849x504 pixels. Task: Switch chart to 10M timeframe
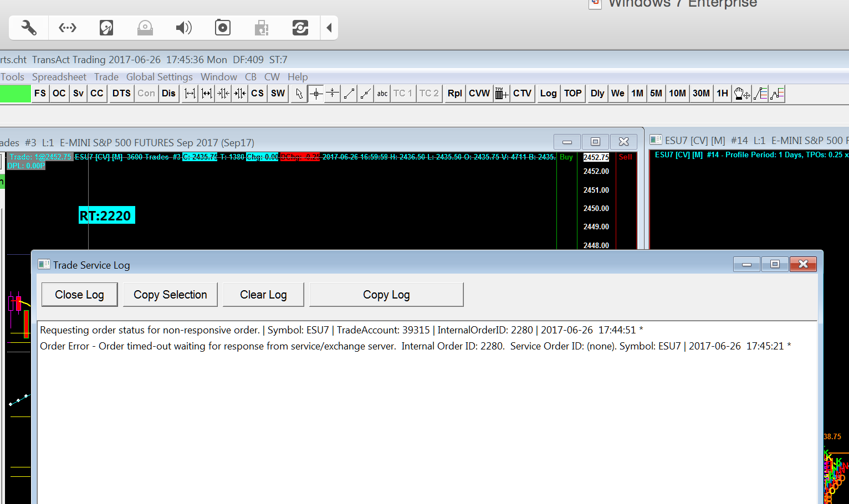(677, 94)
